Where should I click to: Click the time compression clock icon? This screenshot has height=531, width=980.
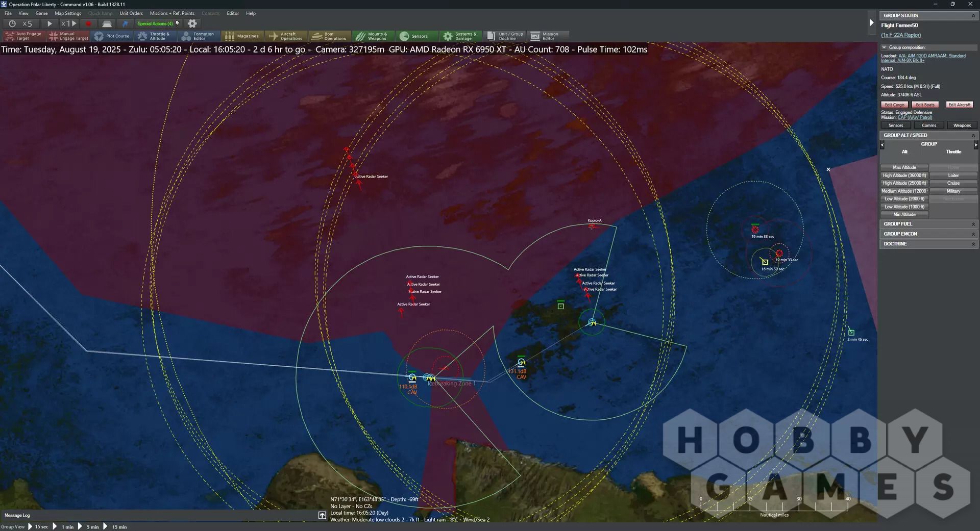[12, 23]
